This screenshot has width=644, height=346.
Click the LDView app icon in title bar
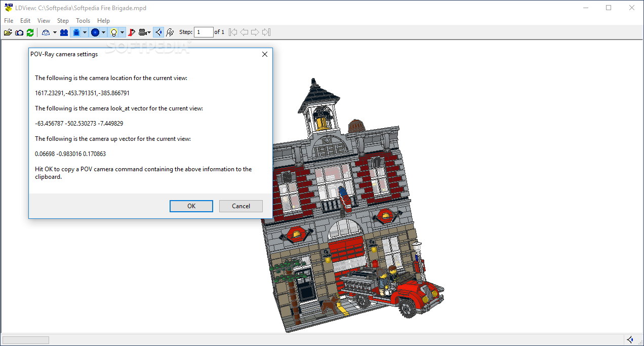8,8
